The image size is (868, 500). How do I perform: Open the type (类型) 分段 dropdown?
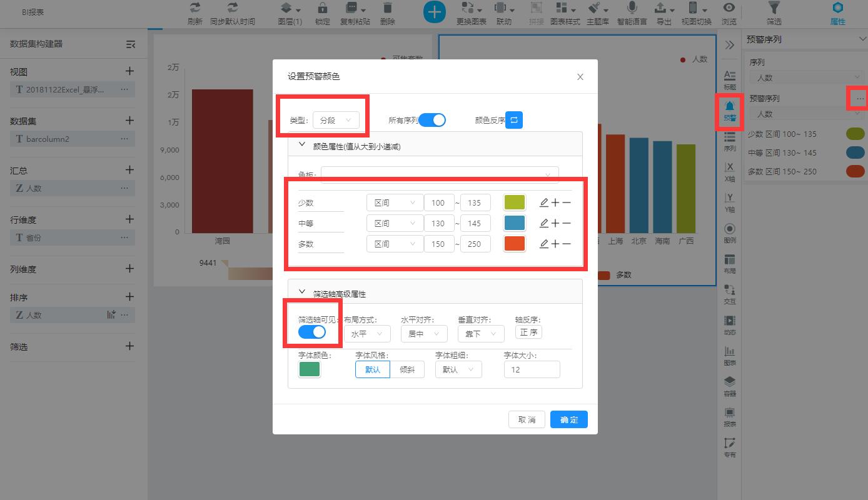336,120
